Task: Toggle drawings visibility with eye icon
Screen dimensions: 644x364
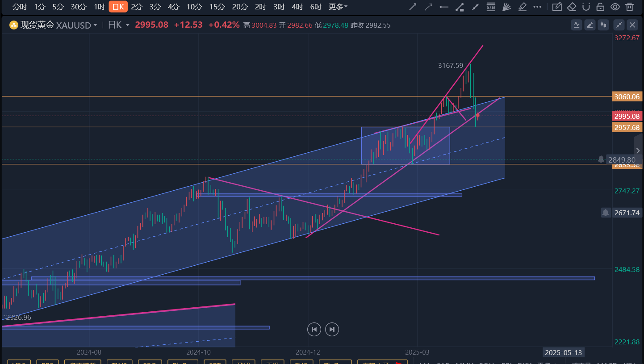Action: pyautogui.click(x=615, y=7)
